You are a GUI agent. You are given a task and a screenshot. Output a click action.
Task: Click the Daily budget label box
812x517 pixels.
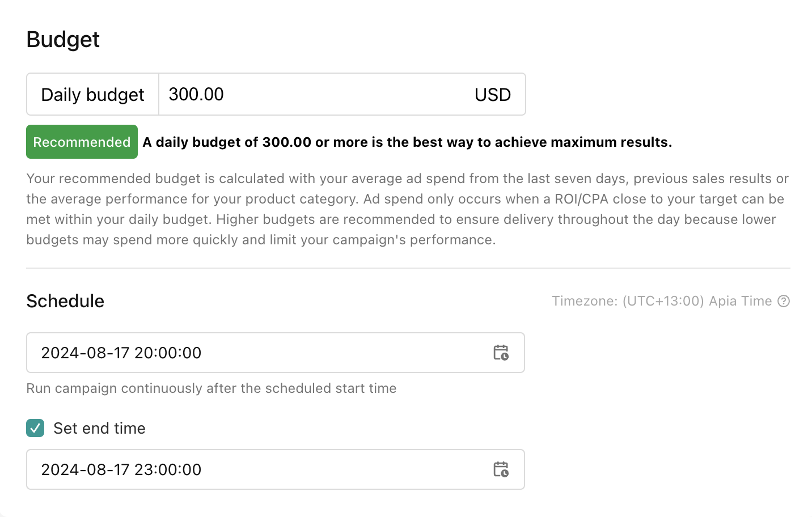pos(92,94)
